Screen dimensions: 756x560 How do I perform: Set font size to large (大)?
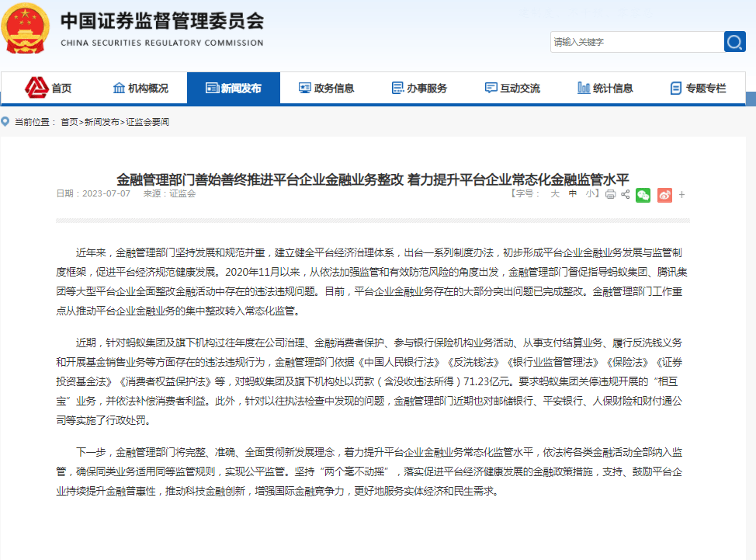(x=554, y=194)
